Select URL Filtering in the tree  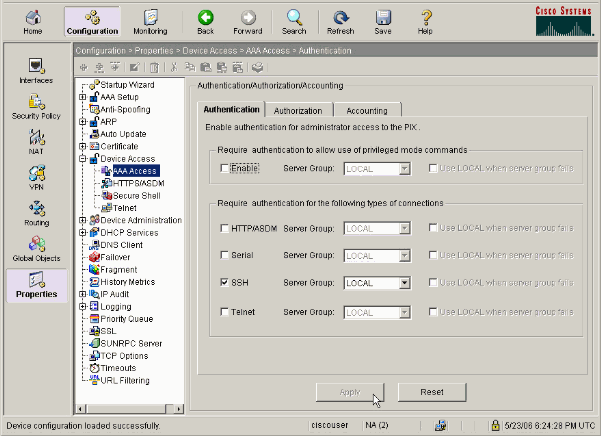[125, 380]
